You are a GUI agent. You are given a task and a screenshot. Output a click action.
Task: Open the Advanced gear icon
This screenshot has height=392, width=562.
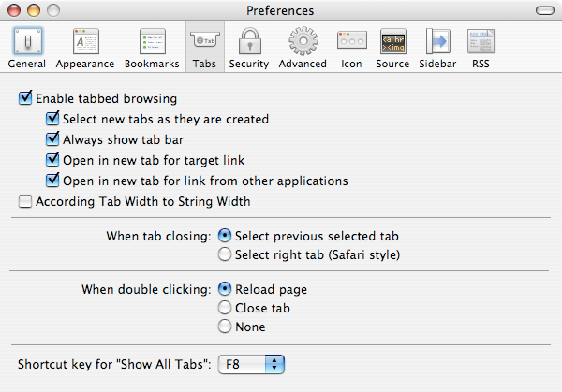tap(303, 47)
